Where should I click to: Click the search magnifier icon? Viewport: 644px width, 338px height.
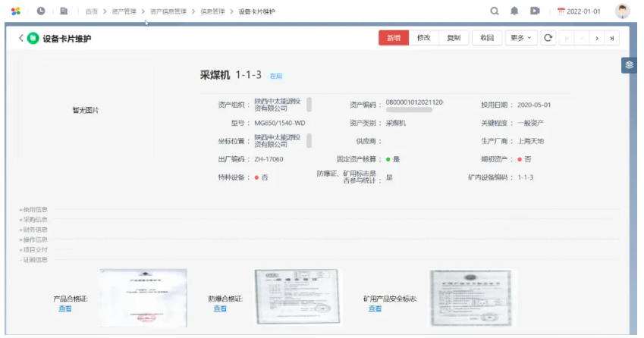495,11
